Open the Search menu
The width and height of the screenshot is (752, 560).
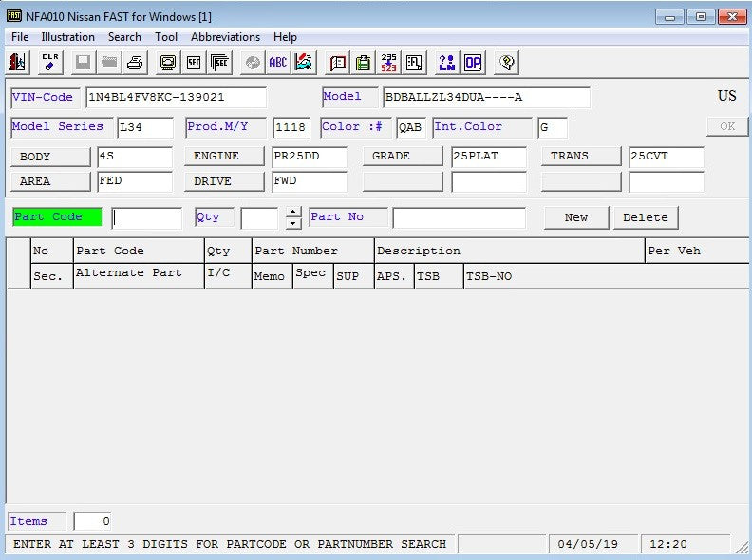coord(124,37)
